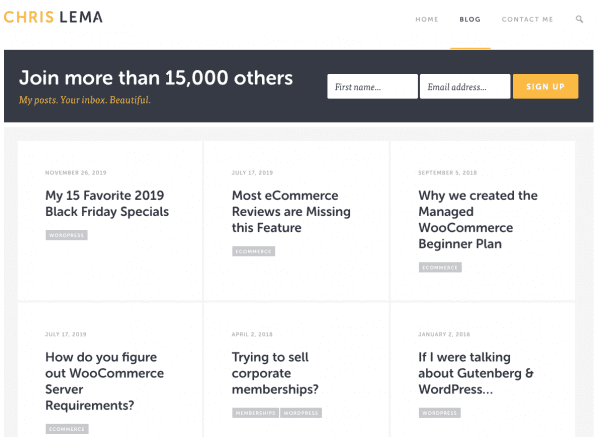Select the Blog menu item

point(470,20)
